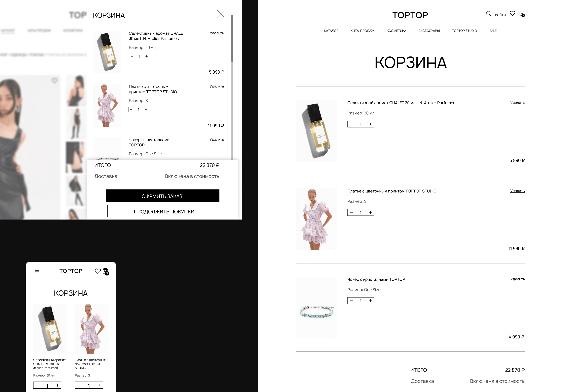This screenshot has height=392, width=563.
Task: Tap heart icon in mobile header
Action: [x=98, y=271]
